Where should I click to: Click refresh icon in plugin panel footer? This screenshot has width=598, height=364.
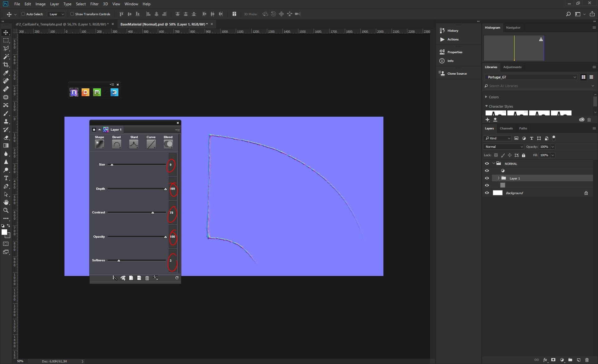coord(177,278)
